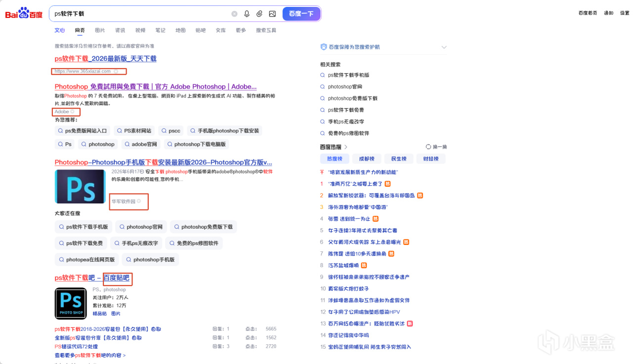This screenshot has width=633, height=364.
Task: Open hot topic 江苏盐城爆响
Action: (343, 265)
